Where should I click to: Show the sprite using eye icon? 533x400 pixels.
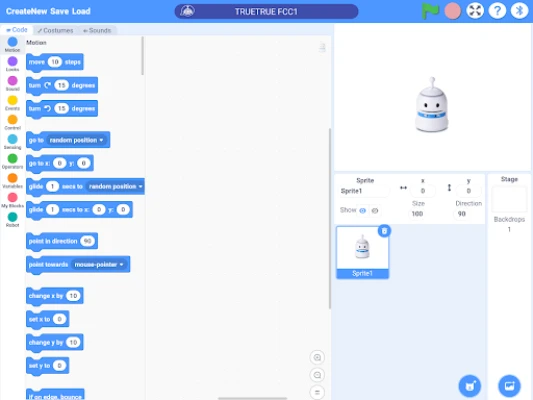click(363, 210)
